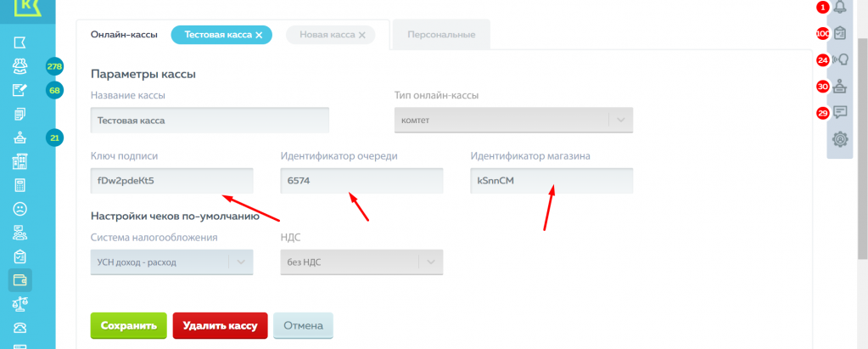Open the calculator icon in left sidebar
Image resolution: width=868 pixels, height=349 pixels.
point(20,185)
